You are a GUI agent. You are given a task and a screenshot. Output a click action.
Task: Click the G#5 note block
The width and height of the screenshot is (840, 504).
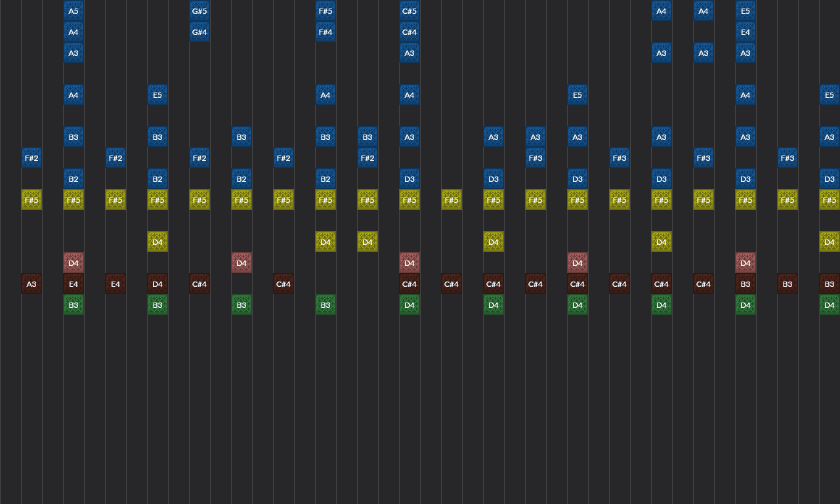coord(199,10)
